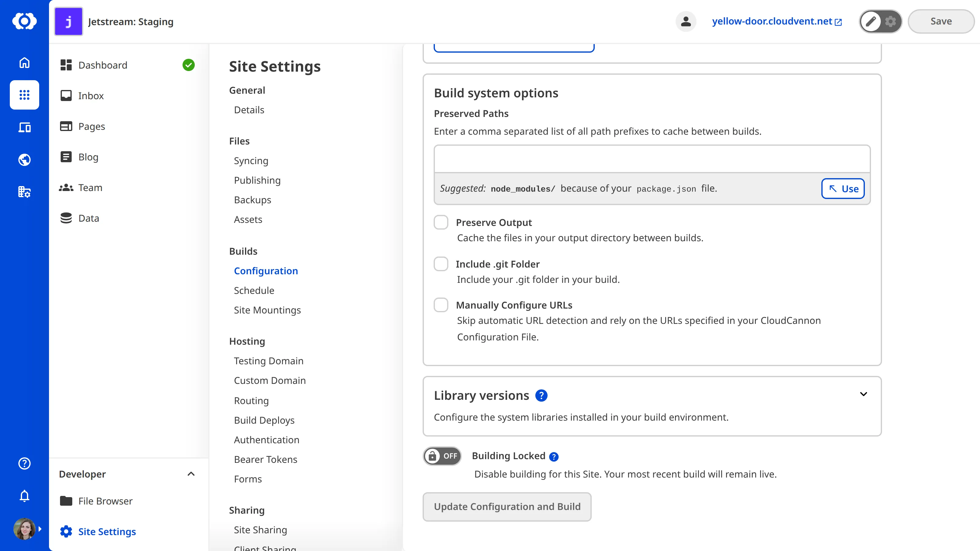
Task: Open help icon beside Building Locked
Action: 554,457
